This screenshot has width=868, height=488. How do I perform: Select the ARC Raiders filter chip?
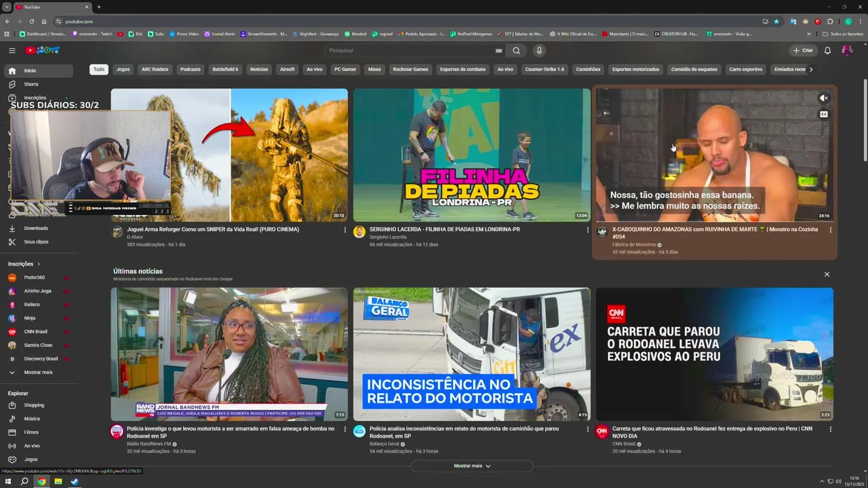pyautogui.click(x=155, y=69)
